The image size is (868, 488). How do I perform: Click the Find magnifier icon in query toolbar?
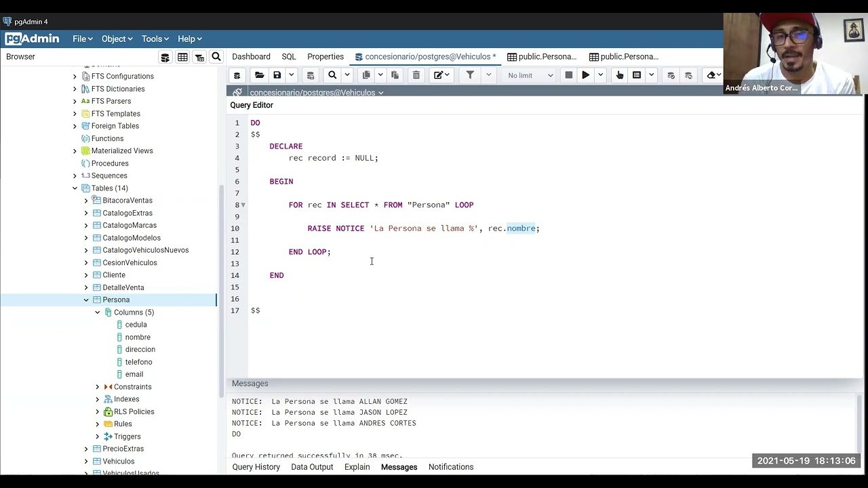point(332,75)
